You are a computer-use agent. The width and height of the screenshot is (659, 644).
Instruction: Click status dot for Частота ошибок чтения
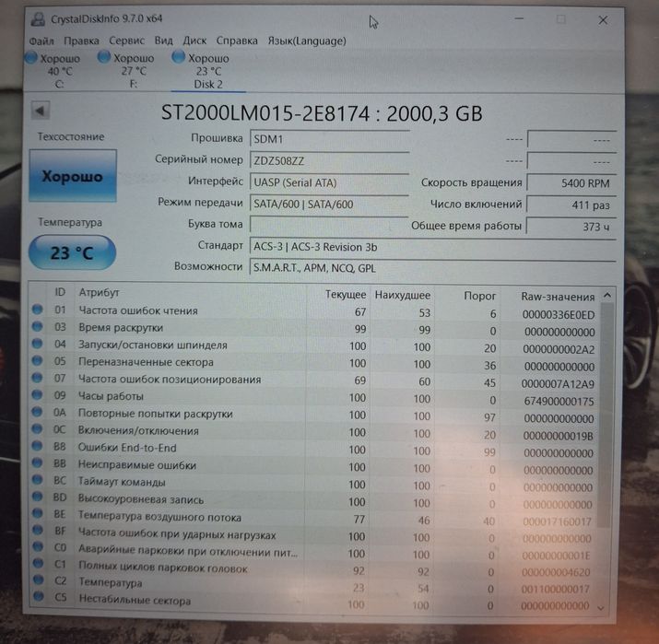coord(38,310)
